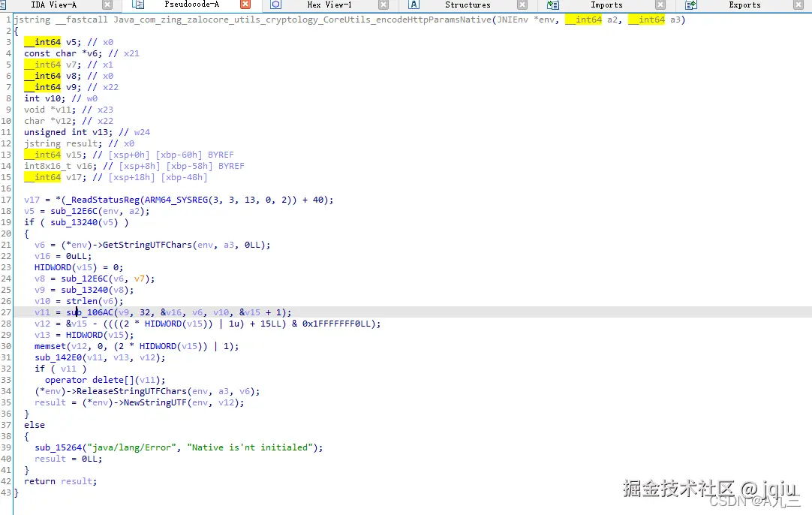Click the Pseudocode-A tab icon

[x=138, y=5]
